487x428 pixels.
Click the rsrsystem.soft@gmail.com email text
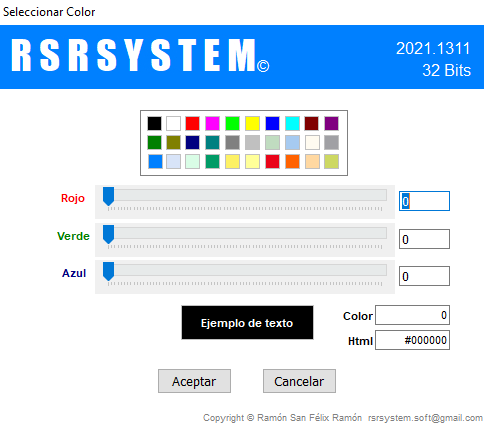coord(425,418)
